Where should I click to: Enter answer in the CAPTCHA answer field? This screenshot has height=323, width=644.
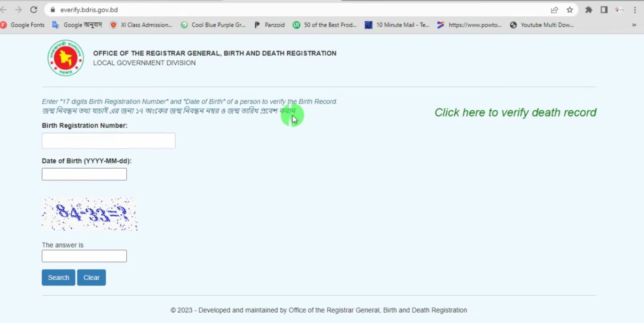pos(84,256)
